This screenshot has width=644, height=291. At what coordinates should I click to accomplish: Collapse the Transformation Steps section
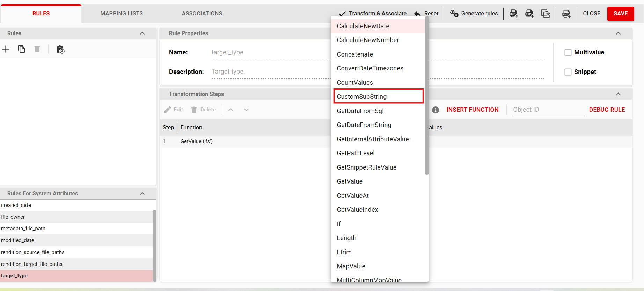click(618, 94)
